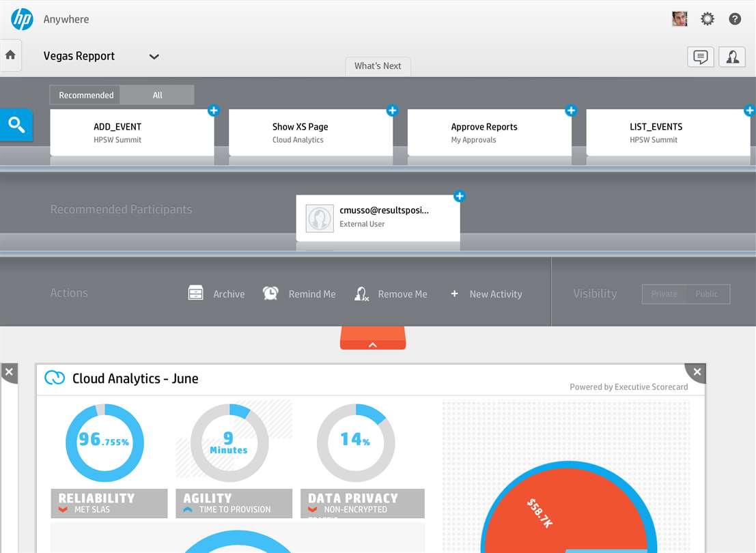Viewport: 756px width, 553px height.
Task: Click the $58.7K chart segment
Action: [540, 513]
